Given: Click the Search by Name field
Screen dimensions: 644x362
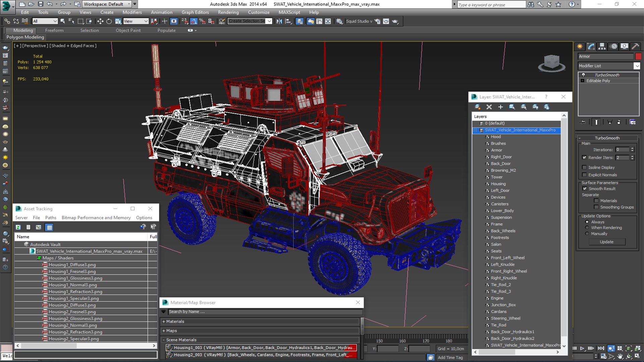Looking at the screenshot, I should (x=265, y=312).
